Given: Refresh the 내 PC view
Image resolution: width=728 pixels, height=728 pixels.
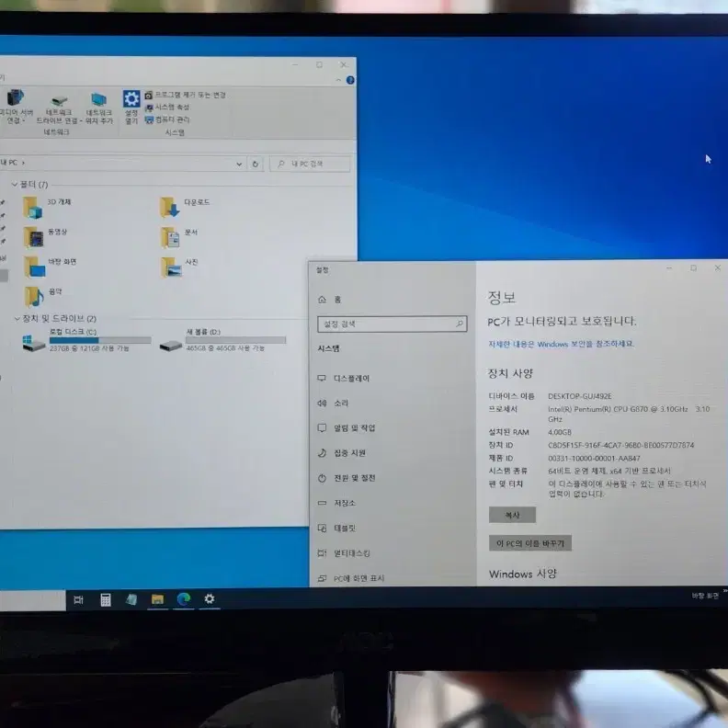Looking at the screenshot, I should point(255,164).
